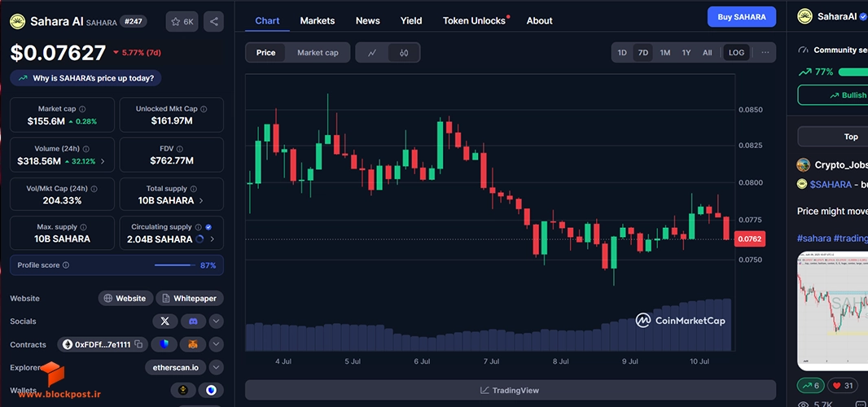Click the Sahara AI coin logo
Image resolution: width=868 pixels, height=407 pixels.
click(18, 22)
